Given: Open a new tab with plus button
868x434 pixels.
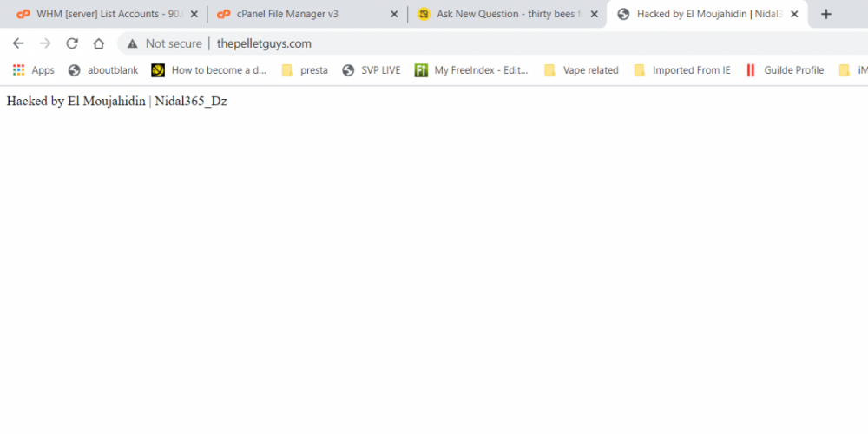Looking at the screenshot, I should [825, 14].
